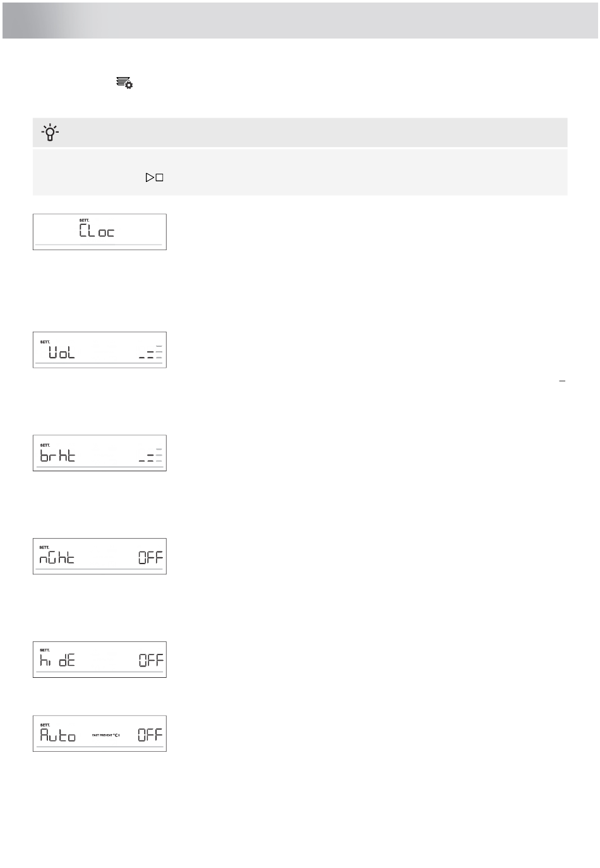Screen dimensions: 600x868
Task: Click the volume level bars indicator
Action: click(x=150, y=353)
